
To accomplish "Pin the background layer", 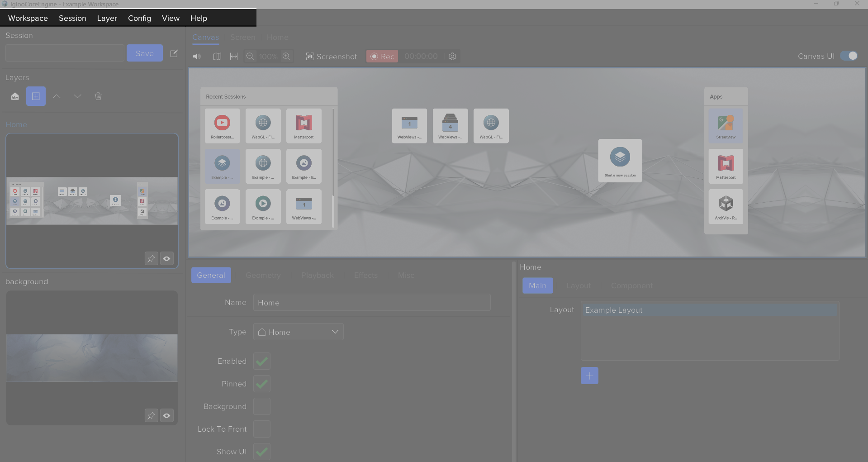I will click(151, 415).
